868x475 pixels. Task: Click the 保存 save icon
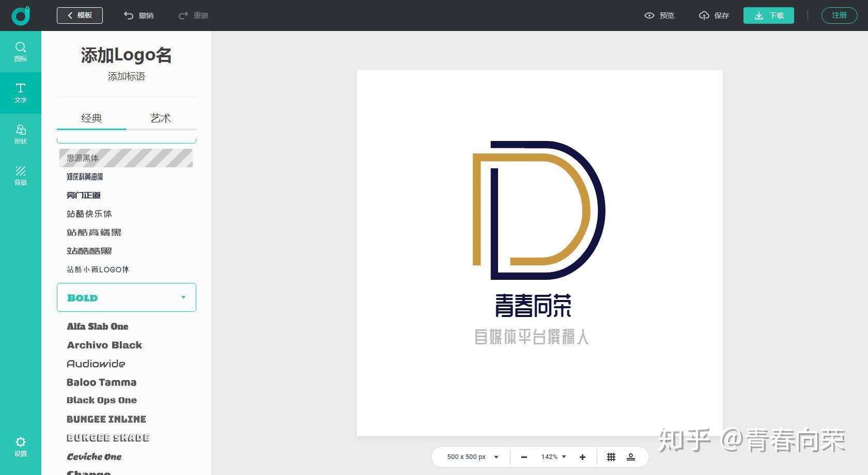pos(704,15)
